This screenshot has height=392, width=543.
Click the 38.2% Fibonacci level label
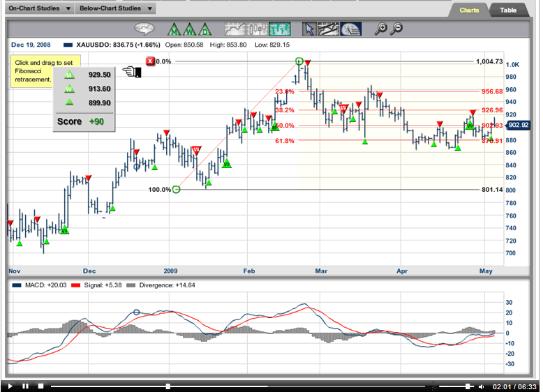tap(285, 110)
